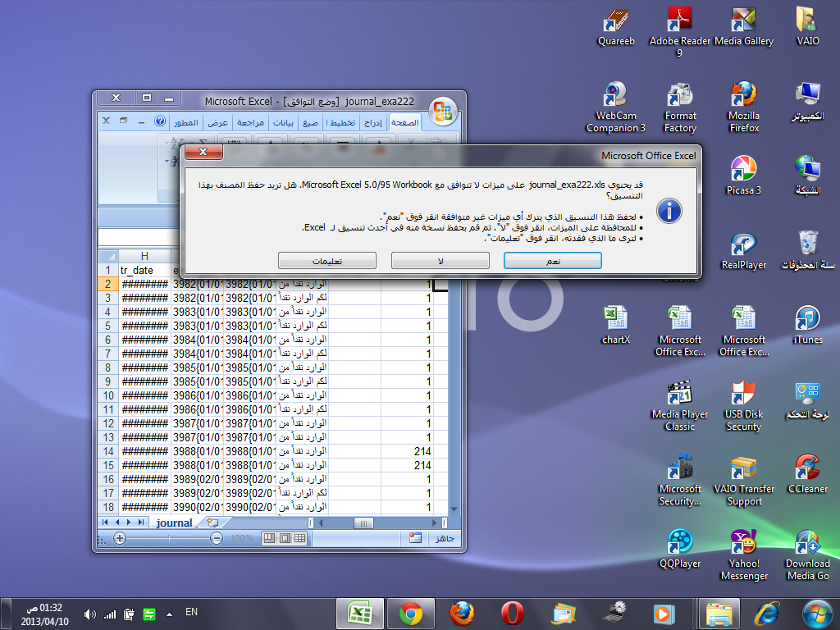Image resolution: width=840 pixels, height=630 pixels.
Task: Click the zoom out minus button
Action: (217, 538)
